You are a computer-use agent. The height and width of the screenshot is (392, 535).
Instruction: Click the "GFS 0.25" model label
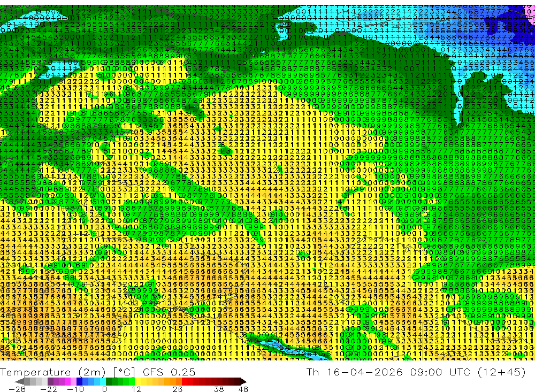[169, 372]
